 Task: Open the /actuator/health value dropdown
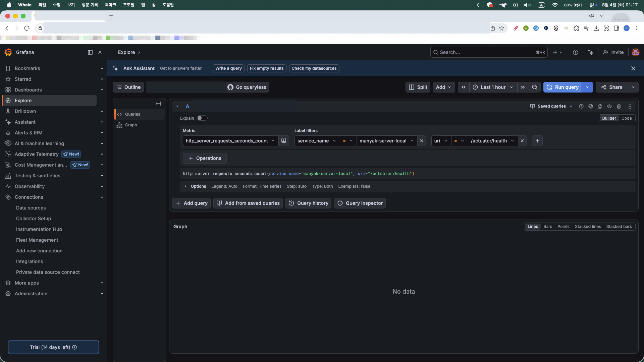coord(492,141)
